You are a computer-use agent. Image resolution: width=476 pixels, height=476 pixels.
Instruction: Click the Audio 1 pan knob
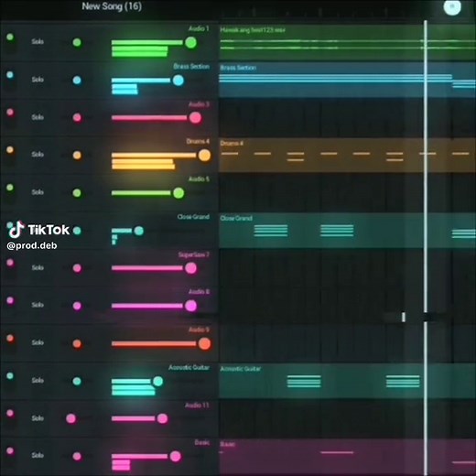coord(77,42)
